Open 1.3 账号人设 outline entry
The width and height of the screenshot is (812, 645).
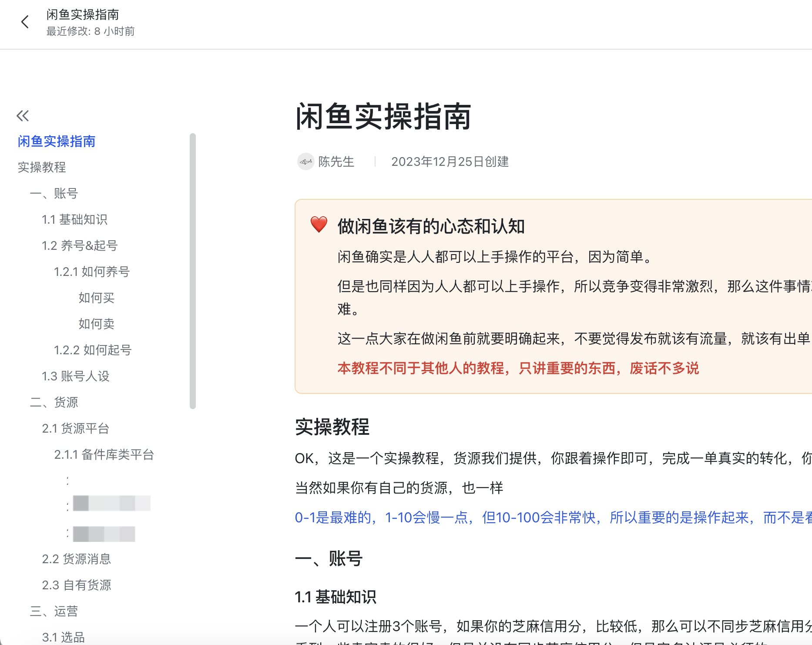pyautogui.click(x=76, y=376)
